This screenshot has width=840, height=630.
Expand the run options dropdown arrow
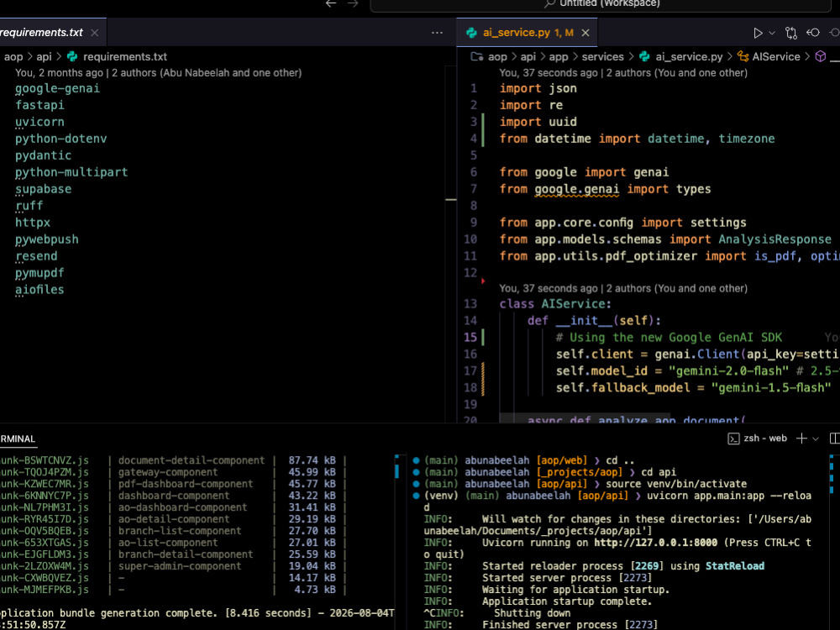pos(772,33)
